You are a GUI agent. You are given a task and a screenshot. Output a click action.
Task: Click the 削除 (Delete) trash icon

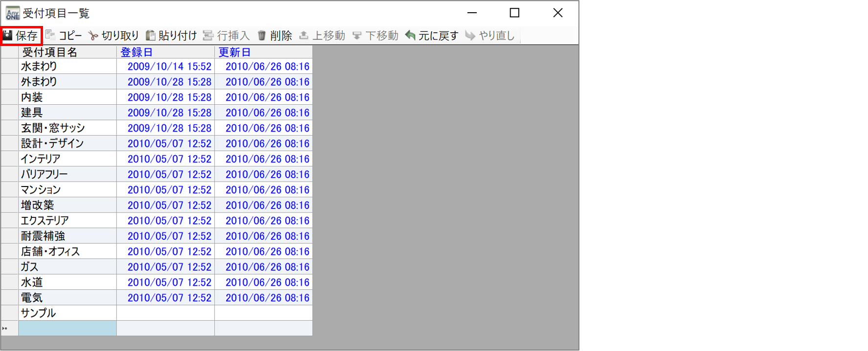pos(262,35)
